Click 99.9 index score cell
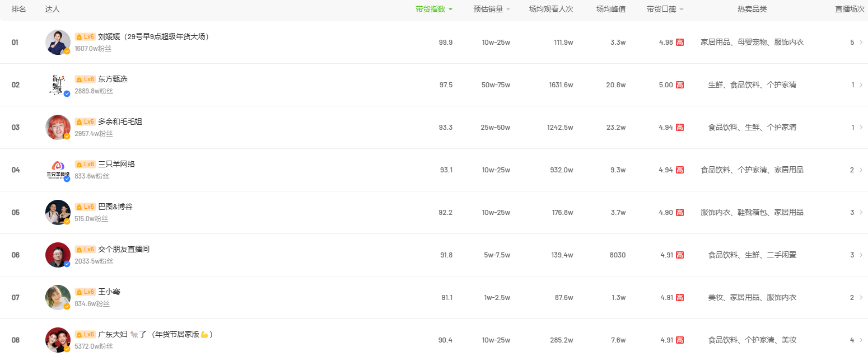Viewport: 868px width, 361px height. [446, 43]
